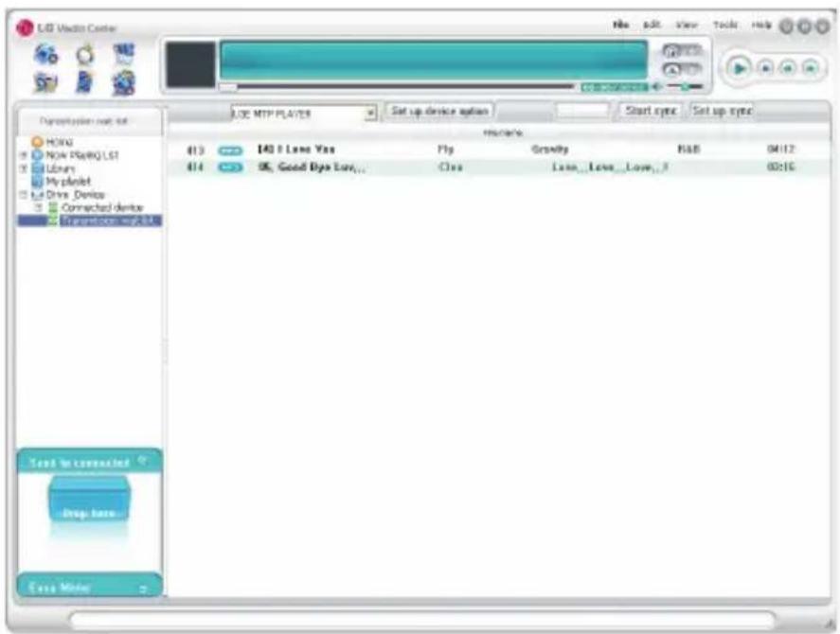Screen dimensions: 840x634
Task: Select My playlist in the tree
Action: pos(68,182)
